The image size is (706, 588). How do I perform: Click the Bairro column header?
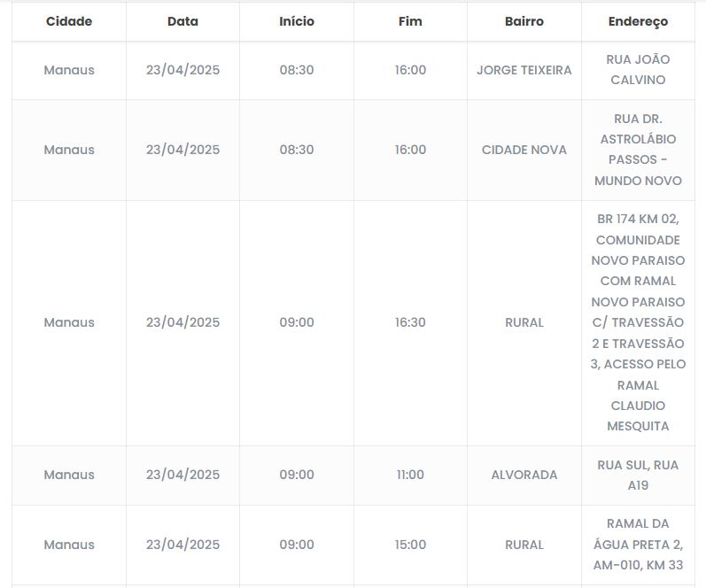[524, 21]
